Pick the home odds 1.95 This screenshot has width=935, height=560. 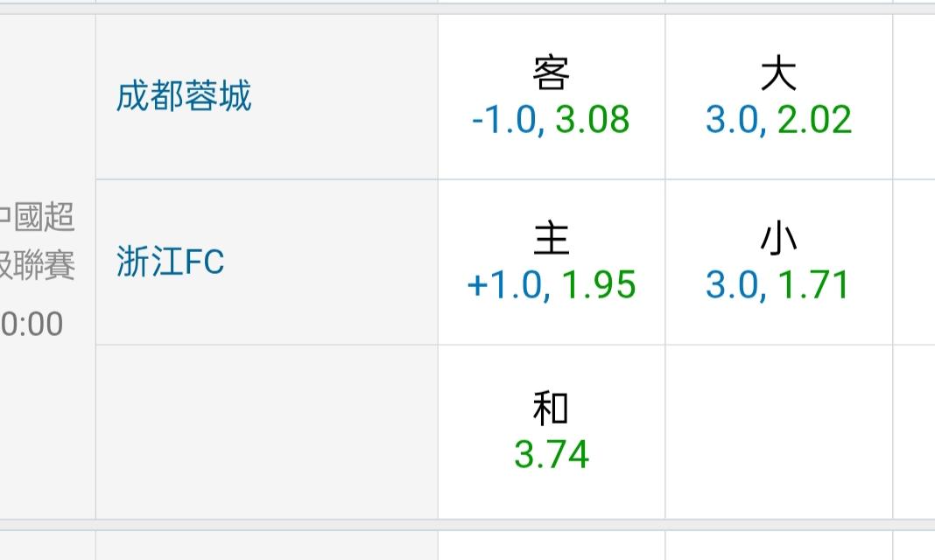pyautogui.click(x=598, y=285)
